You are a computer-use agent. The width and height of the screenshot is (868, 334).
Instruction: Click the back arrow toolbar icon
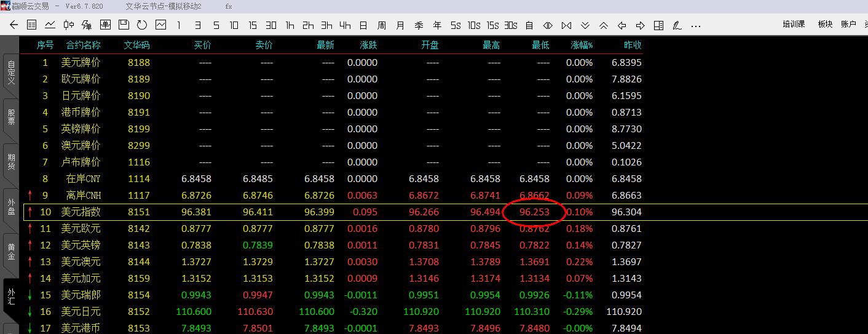coord(14,25)
